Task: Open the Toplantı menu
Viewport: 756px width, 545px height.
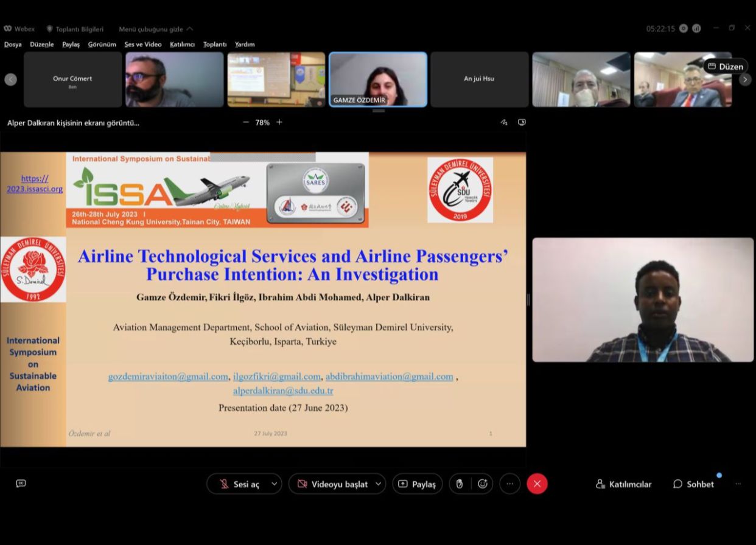Action: (x=214, y=44)
